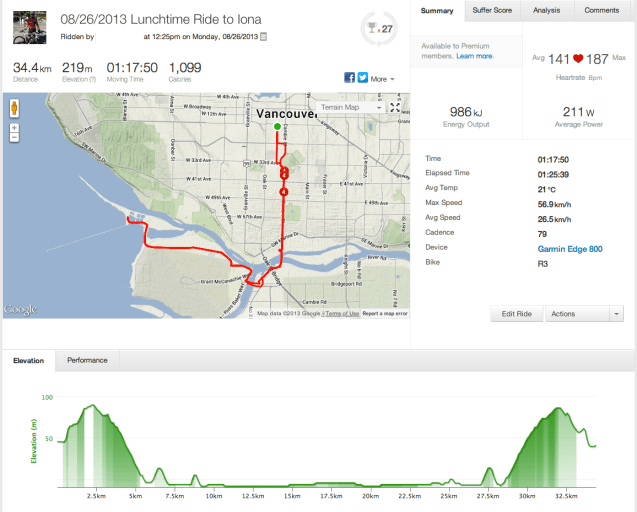Share the ride on Facebook
This screenshot has height=512, width=637.
[350, 78]
